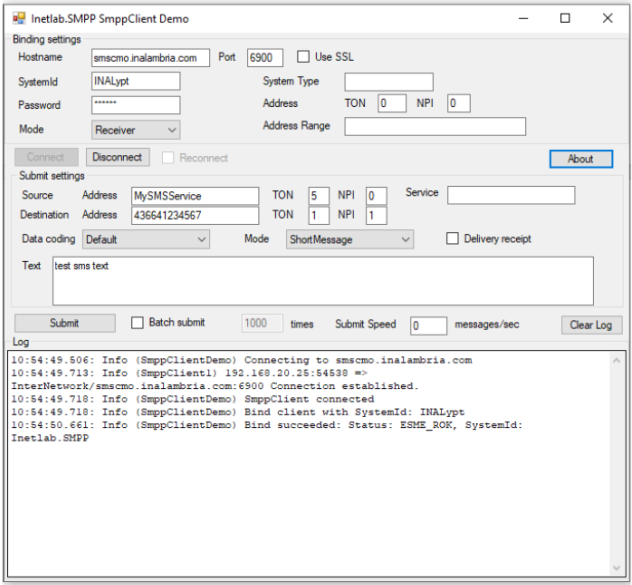Click the Source Address field MySMSService
The width and height of the screenshot is (632, 585).
click(x=195, y=196)
